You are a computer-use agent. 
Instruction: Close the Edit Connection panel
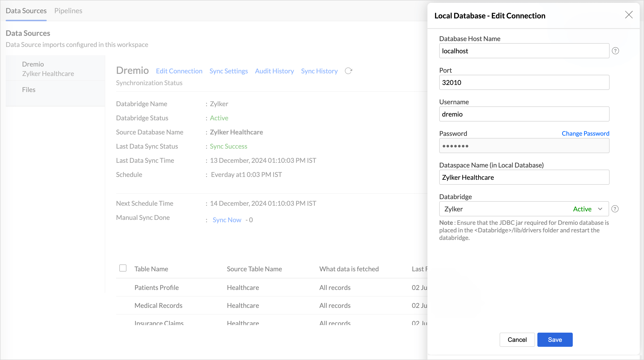click(x=628, y=15)
